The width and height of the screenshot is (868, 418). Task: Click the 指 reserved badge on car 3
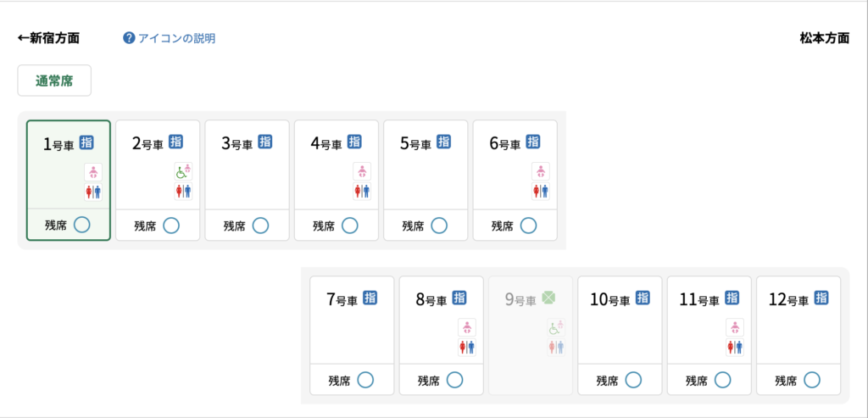[265, 142]
